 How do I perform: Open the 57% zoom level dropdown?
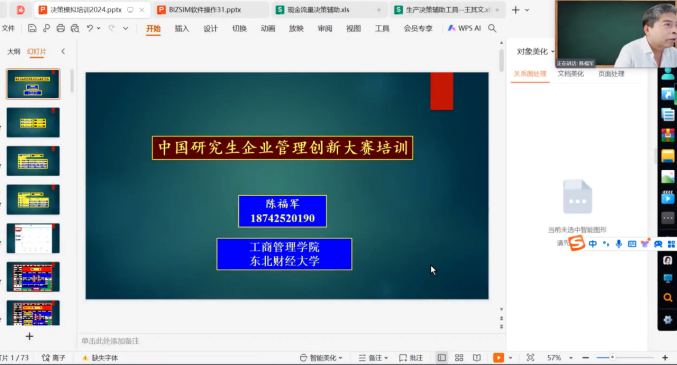point(560,358)
